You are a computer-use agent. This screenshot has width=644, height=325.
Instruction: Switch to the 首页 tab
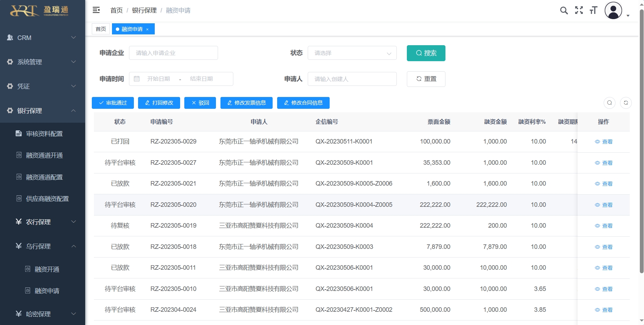coord(101,29)
